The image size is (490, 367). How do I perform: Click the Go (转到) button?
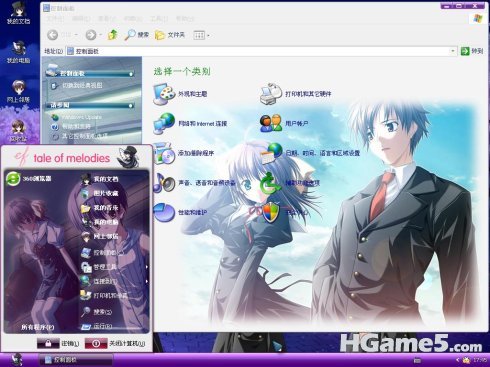[472, 51]
